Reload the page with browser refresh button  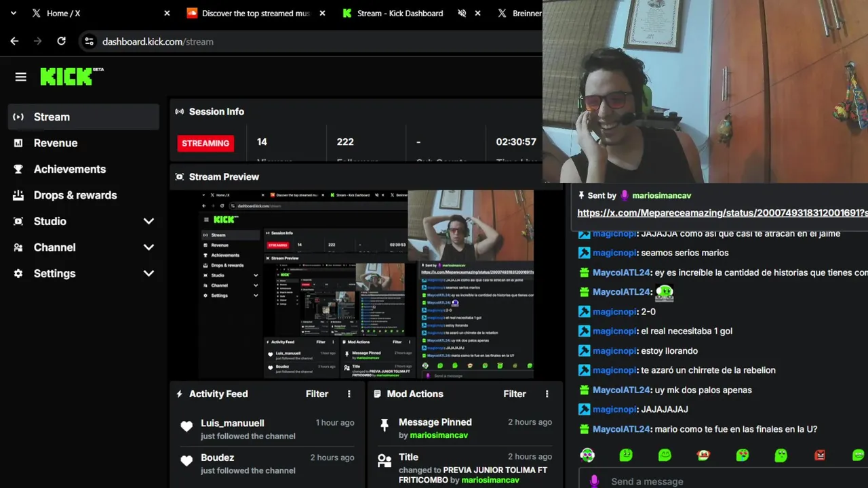click(x=61, y=41)
